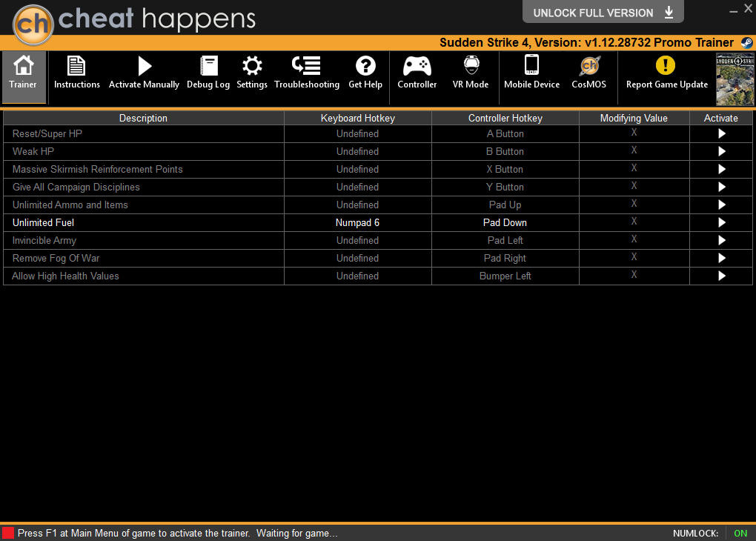The image size is (756, 541).
Task: Click the Controller Hotkey column header
Action: (505, 118)
